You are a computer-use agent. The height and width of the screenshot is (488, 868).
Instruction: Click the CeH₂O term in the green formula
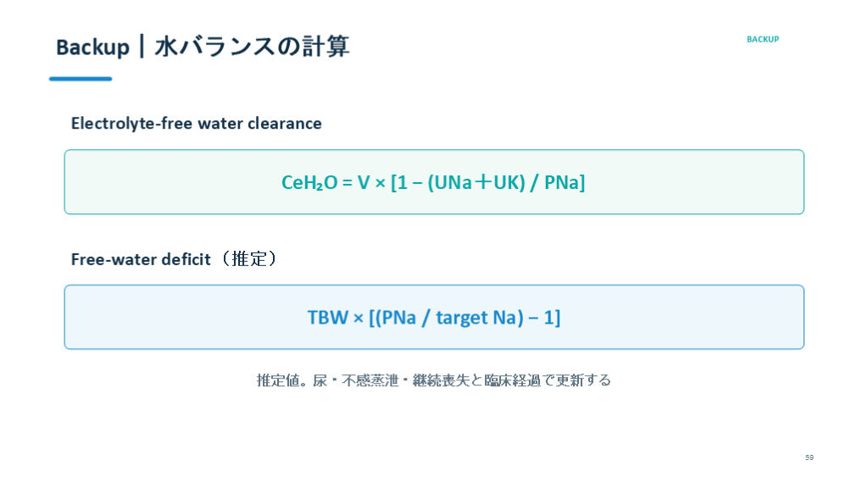[309, 182]
